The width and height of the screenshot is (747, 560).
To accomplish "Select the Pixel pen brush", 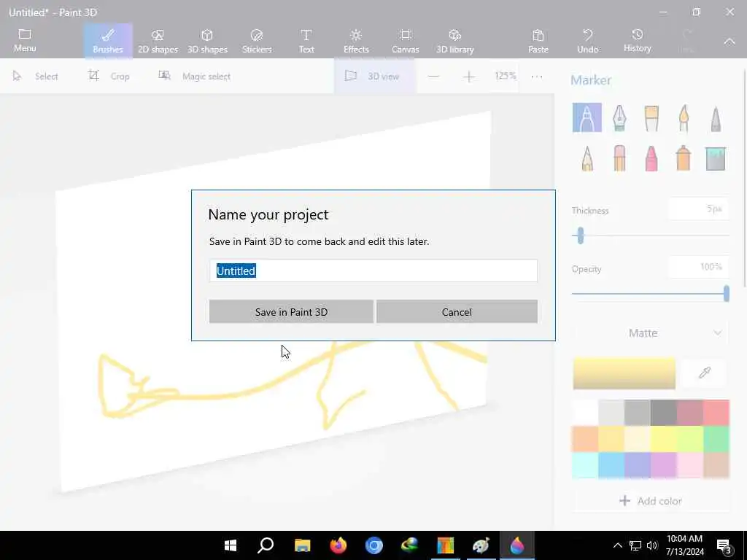I will pos(716,117).
